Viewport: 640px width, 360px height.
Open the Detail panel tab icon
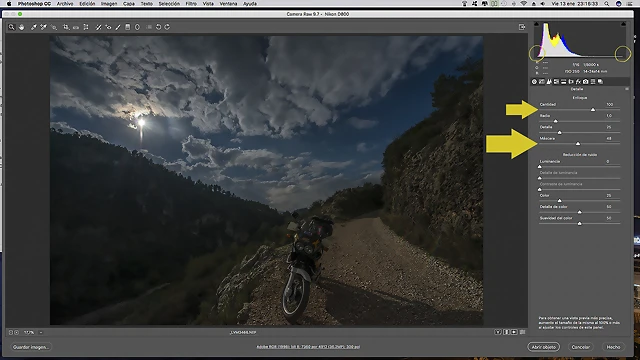549,82
